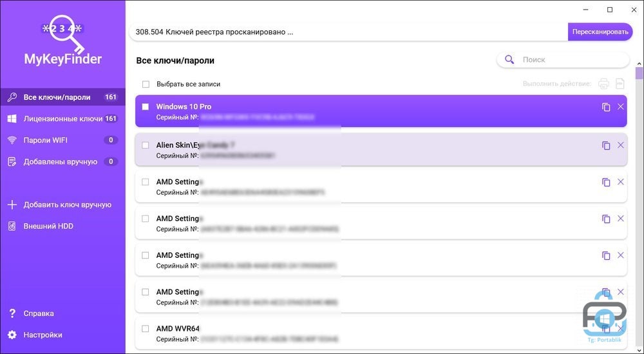Screen dimensions: 644x354
Task: Click the 308.504 Ключей реестра просканировано status text
Action: tap(214, 32)
